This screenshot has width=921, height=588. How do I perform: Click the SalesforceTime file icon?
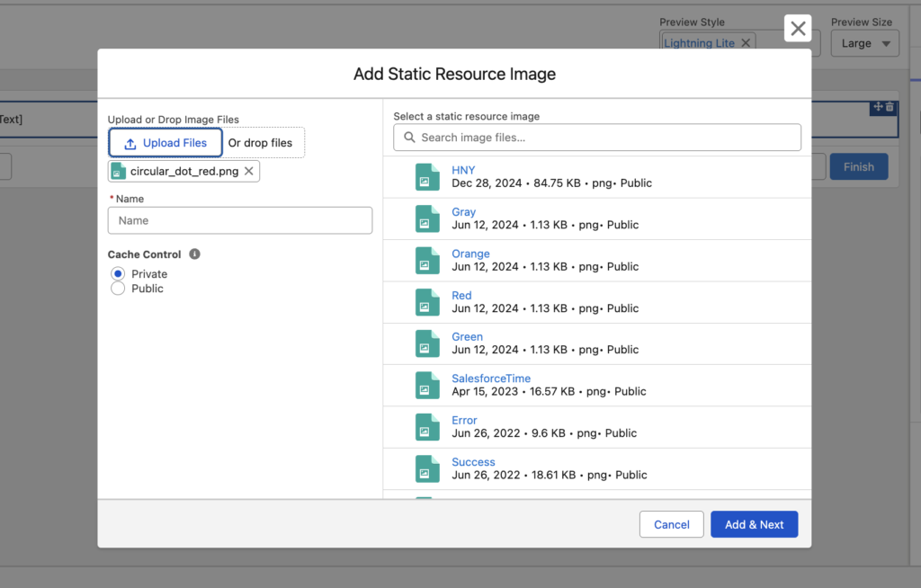point(427,386)
